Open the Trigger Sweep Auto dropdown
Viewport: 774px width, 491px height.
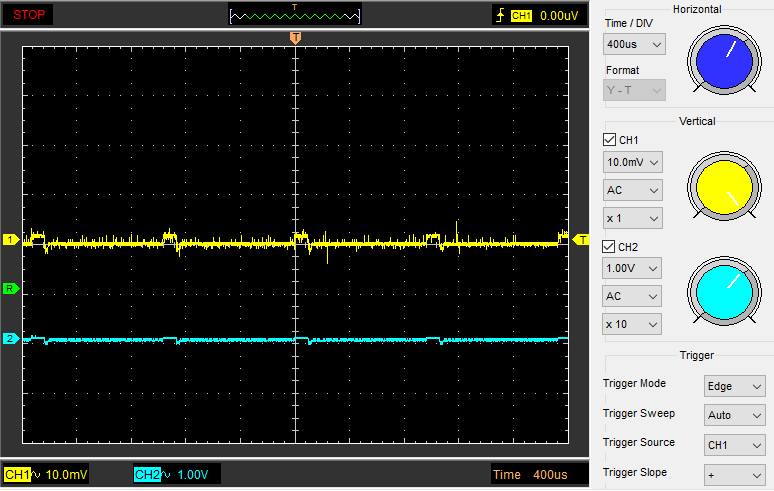pyautogui.click(x=735, y=415)
